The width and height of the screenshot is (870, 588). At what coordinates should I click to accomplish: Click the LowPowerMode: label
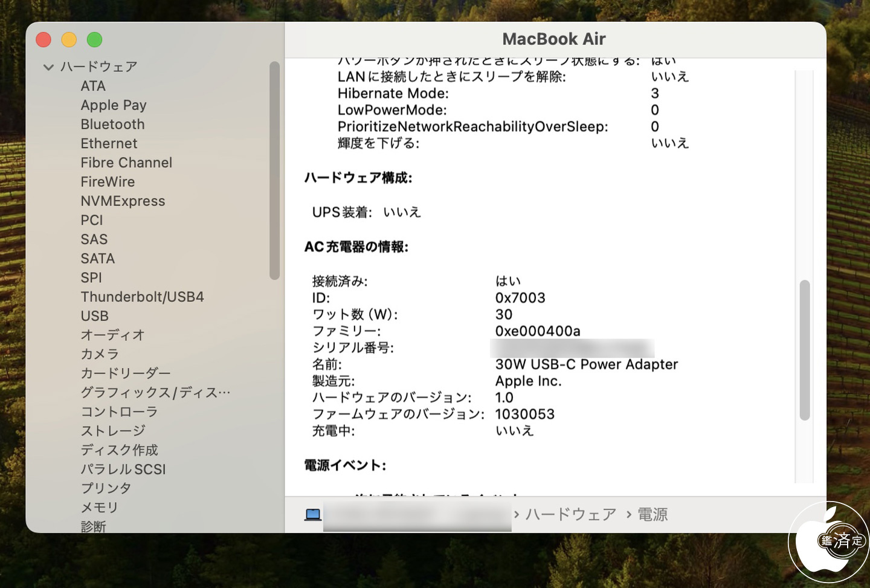coord(392,110)
